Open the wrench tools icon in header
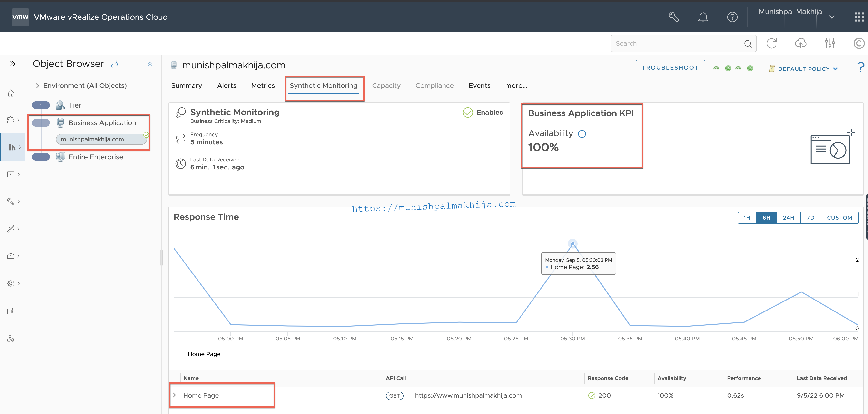The image size is (868, 414). click(674, 17)
